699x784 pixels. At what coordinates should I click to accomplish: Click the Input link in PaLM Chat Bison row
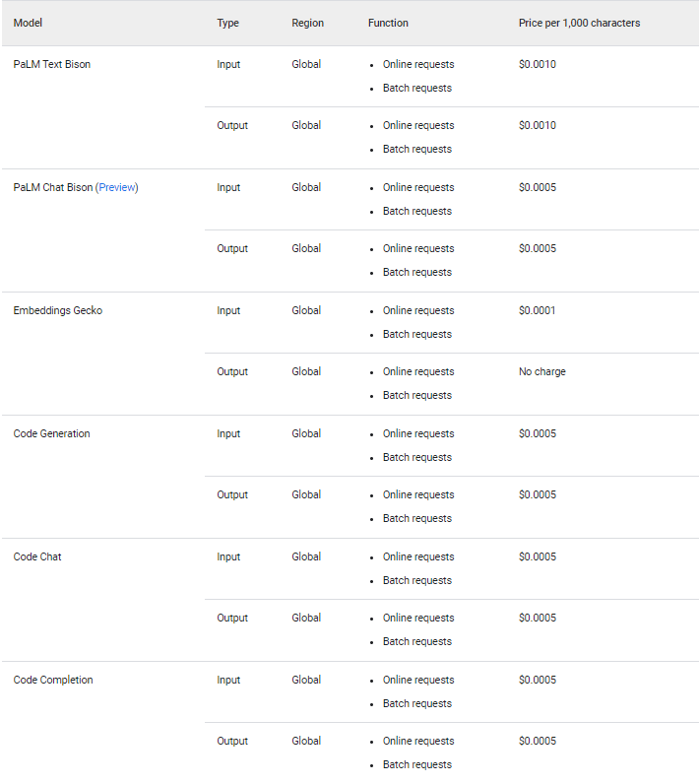tap(228, 188)
